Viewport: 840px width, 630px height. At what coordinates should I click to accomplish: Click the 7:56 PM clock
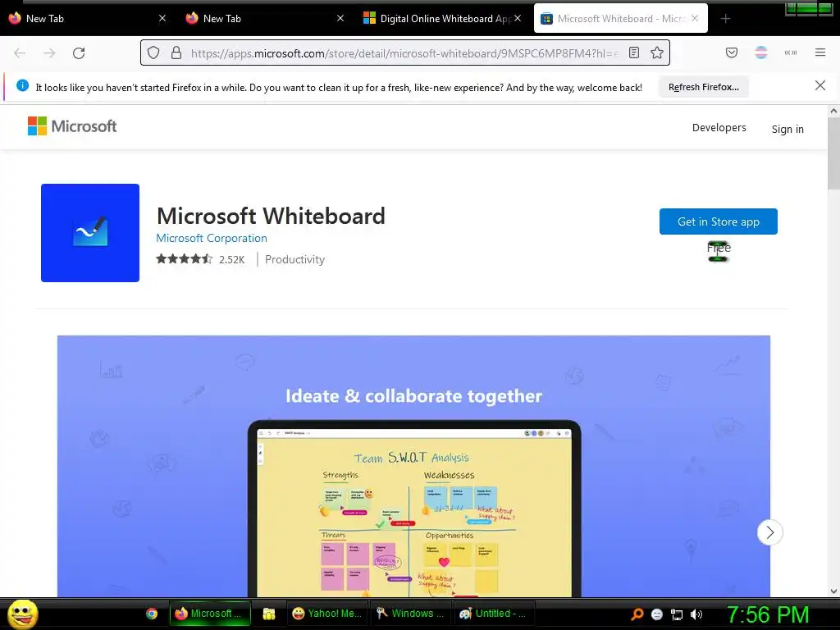[x=767, y=614]
